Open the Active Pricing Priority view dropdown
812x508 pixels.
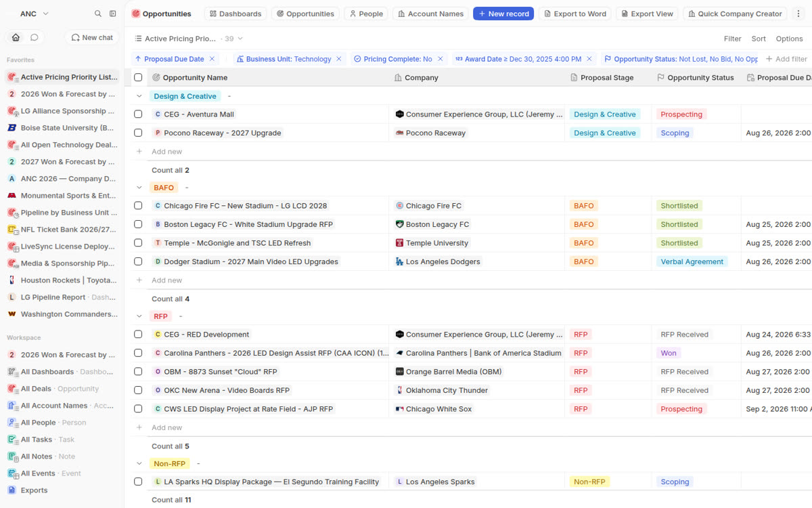click(x=188, y=39)
